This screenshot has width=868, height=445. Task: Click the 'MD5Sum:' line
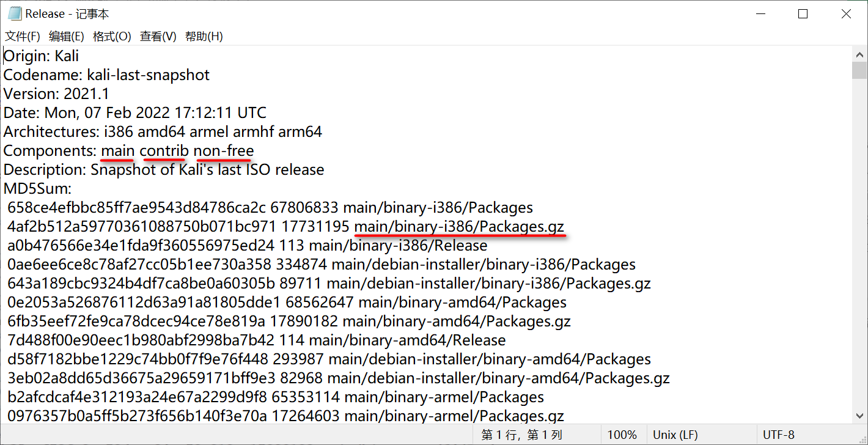(38, 188)
